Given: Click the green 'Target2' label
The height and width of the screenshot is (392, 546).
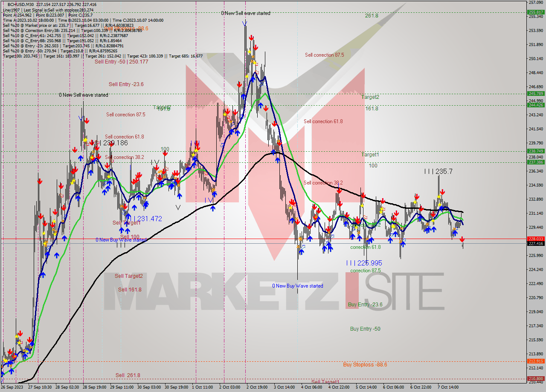Looking at the screenshot, I should pyautogui.click(x=370, y=97).
